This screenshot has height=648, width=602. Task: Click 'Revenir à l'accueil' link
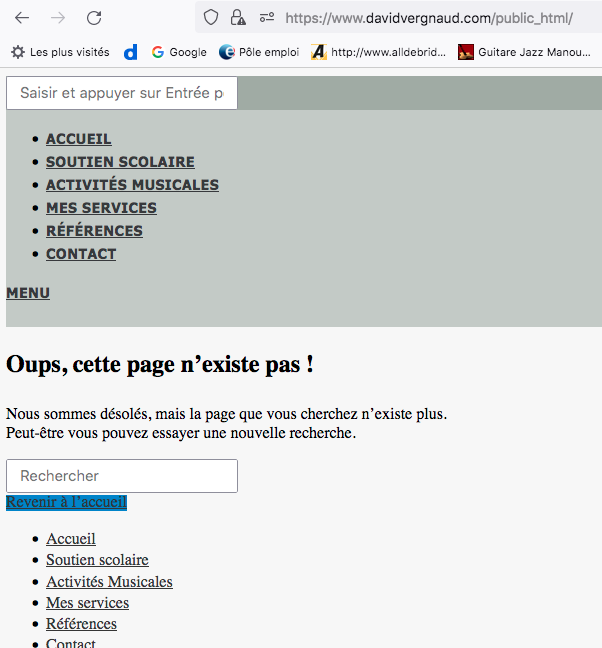click(66, 502)
